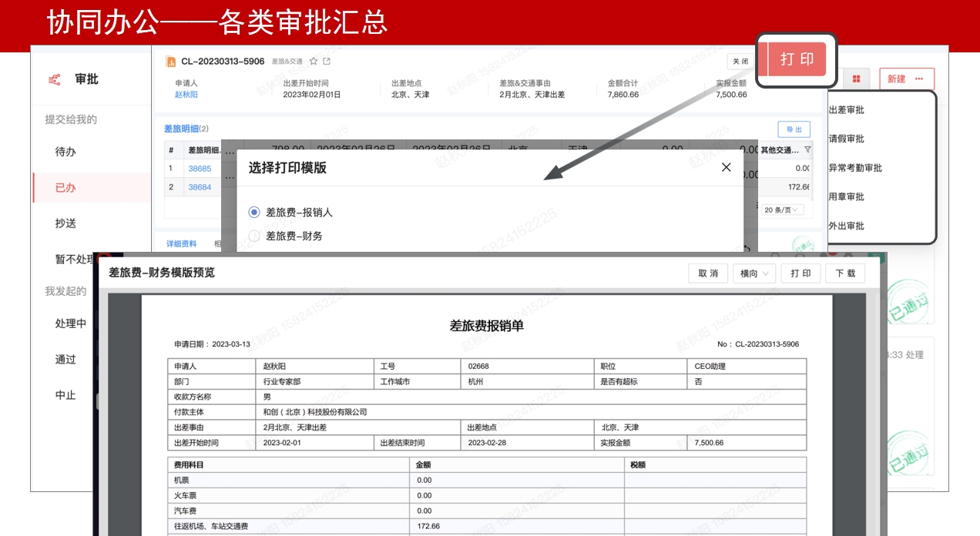
Task: Open record in new window icon
Action: pyautogui.click(x=327, y=62)
